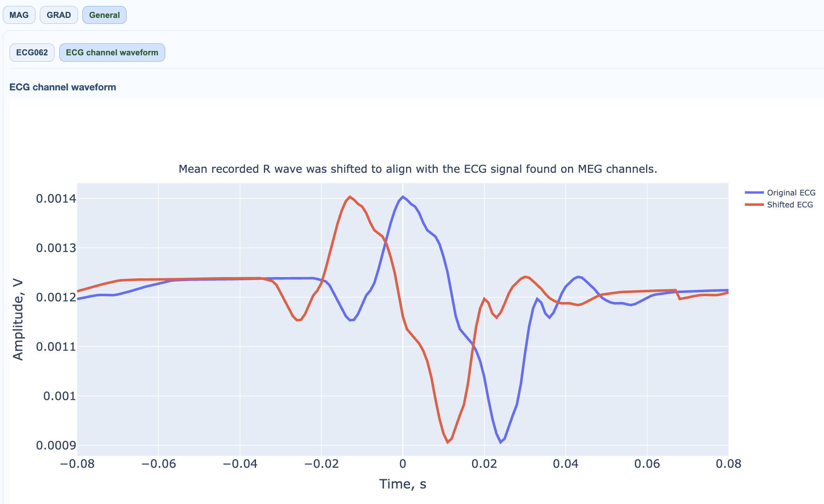The image size is (824, 504).
Task: Click red line swatch in legend
Action: pyautogui.click(x=754, y=205)
